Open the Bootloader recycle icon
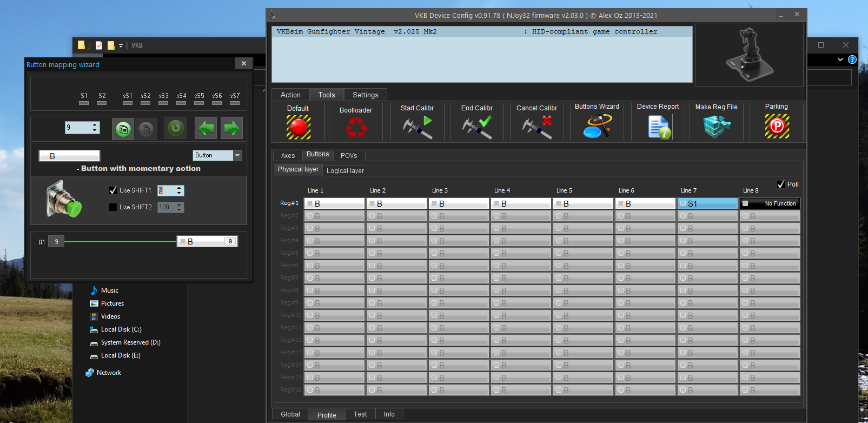This screenshot has height=423, width=868. point(356,128)
